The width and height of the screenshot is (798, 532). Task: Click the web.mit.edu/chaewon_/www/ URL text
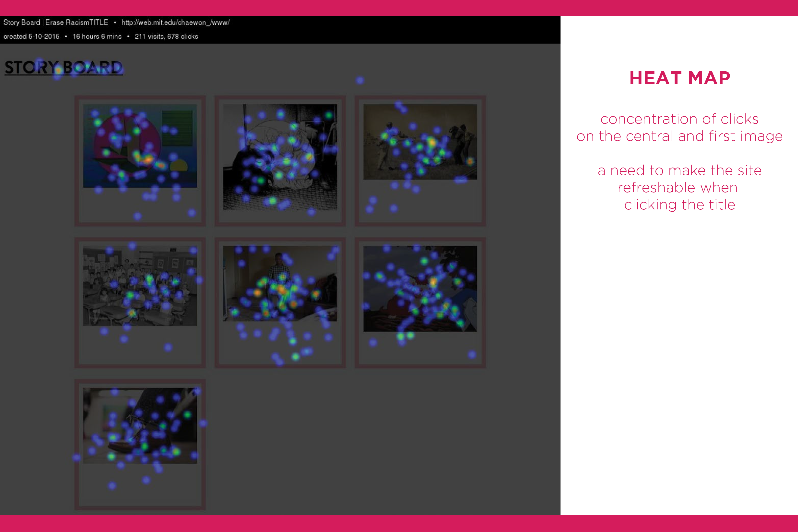175,23
